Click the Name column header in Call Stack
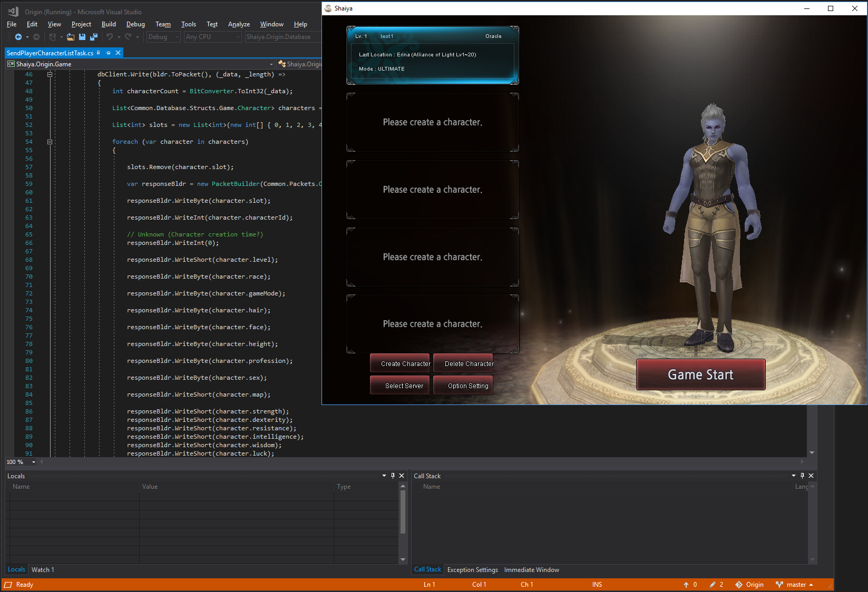This screenshot has height=592, width=868. pyautogui.click(x=606, y=487)
